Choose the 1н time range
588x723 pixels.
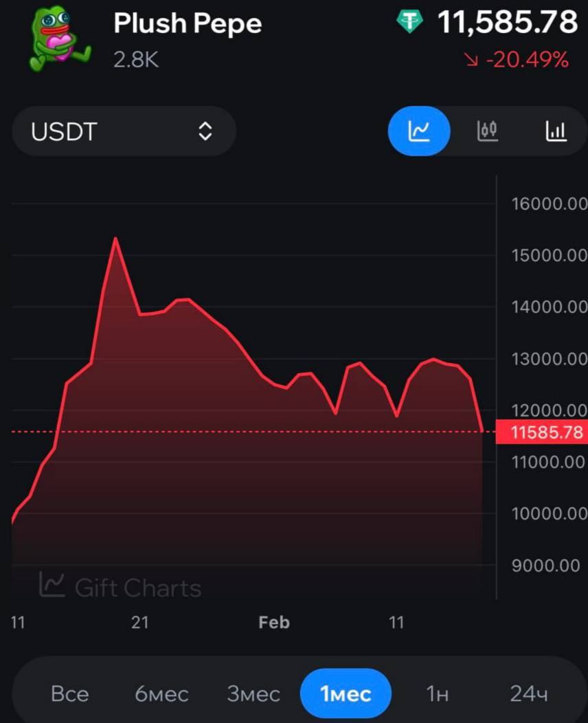tap(437, 693)
